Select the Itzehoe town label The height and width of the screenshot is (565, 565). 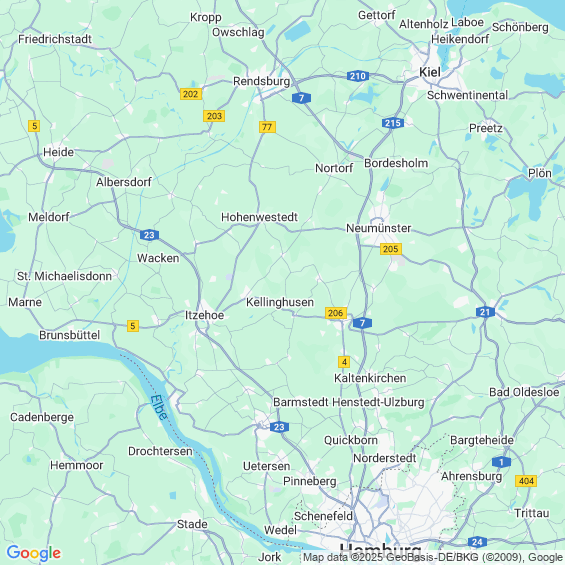[204, 315]
